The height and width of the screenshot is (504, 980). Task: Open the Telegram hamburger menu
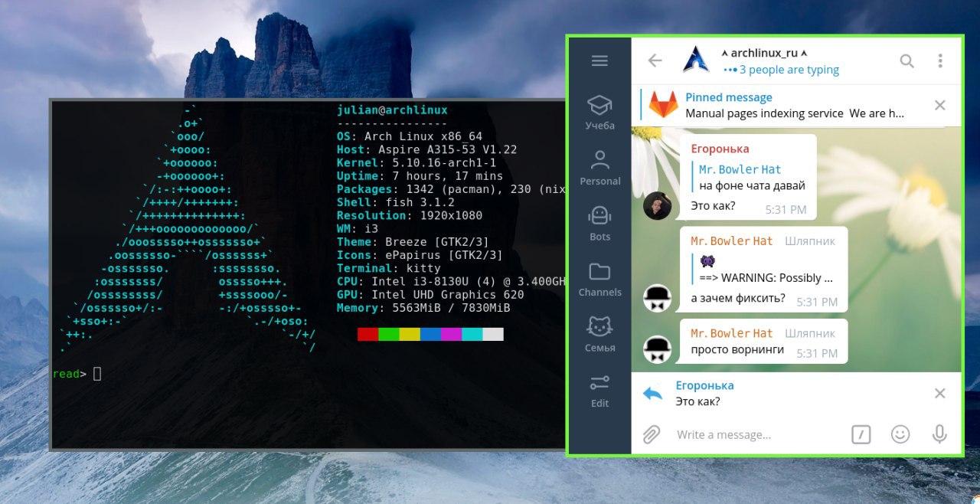click(599, 61)
